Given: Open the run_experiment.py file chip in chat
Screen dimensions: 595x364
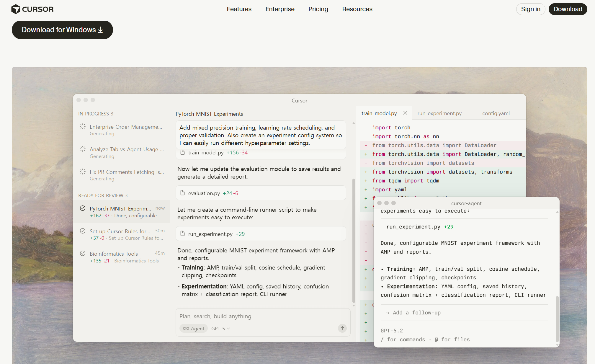Looking at the screenshot, I should [x=261, y=234].
